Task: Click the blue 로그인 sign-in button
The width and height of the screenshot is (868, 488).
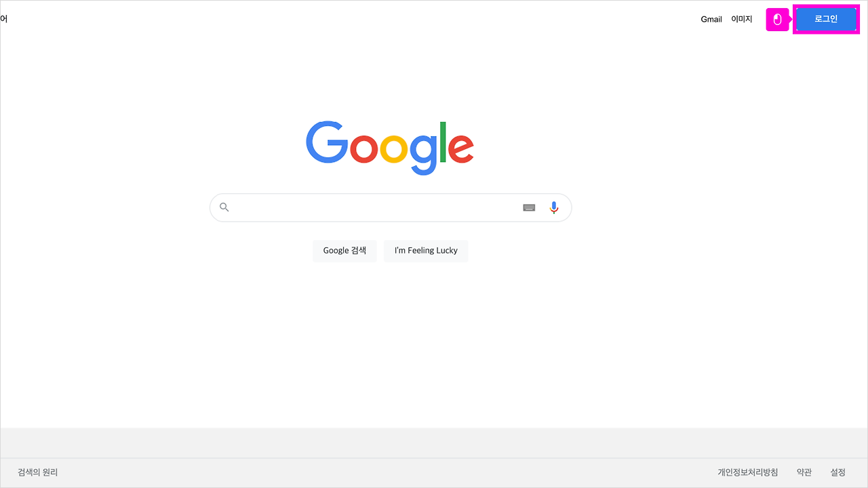Action: click(x=826, y=19)
